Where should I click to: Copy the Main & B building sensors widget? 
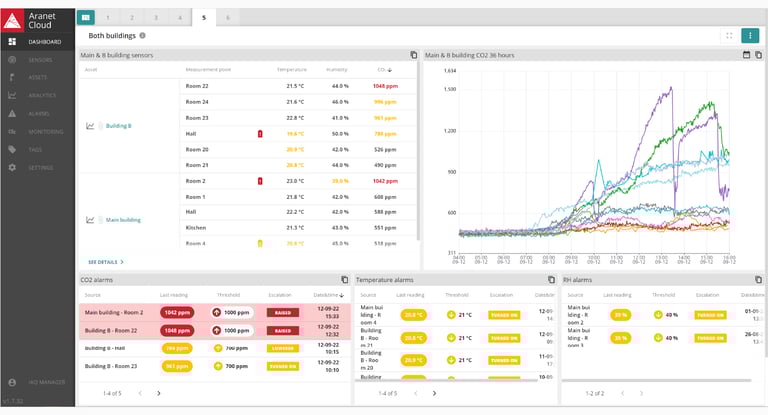(414, 55)
